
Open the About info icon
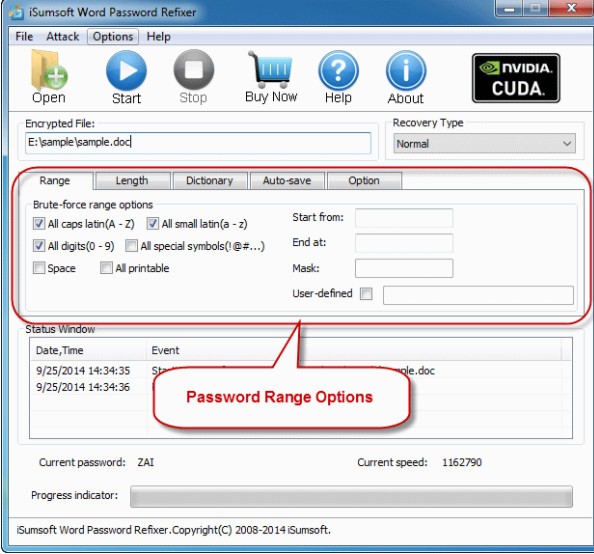pyautogui.click(x=406, y=70)
